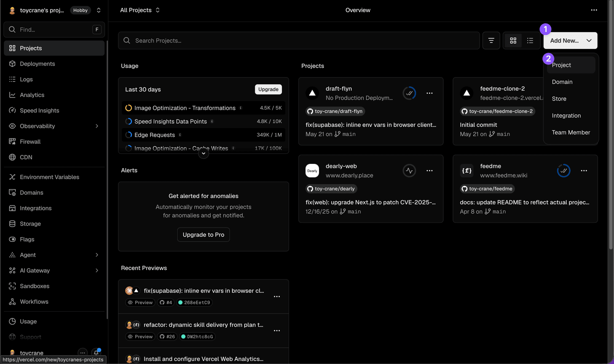Open the toy-crane/draft-flyn repository link

click(335, 111)
